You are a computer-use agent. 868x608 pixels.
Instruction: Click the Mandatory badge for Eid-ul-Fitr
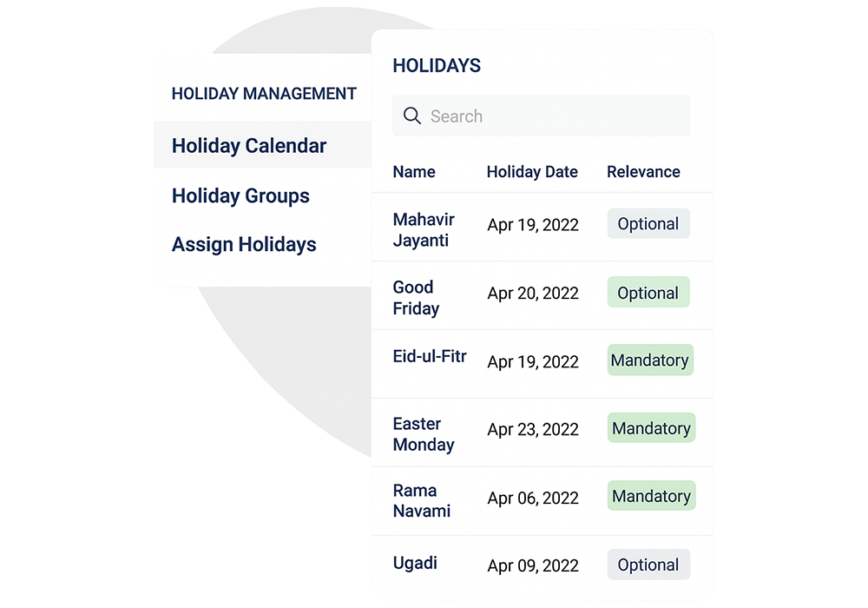pos(650,360)
